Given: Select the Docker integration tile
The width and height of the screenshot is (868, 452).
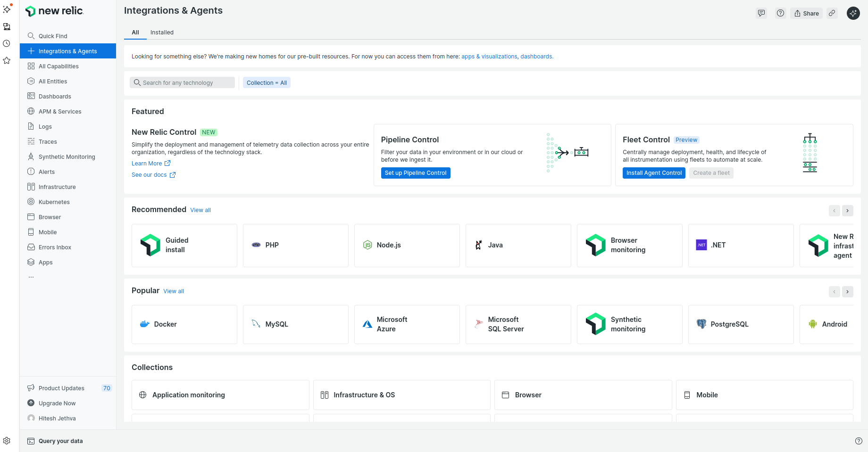Looking at the screenshot, I should coord(184,324).
